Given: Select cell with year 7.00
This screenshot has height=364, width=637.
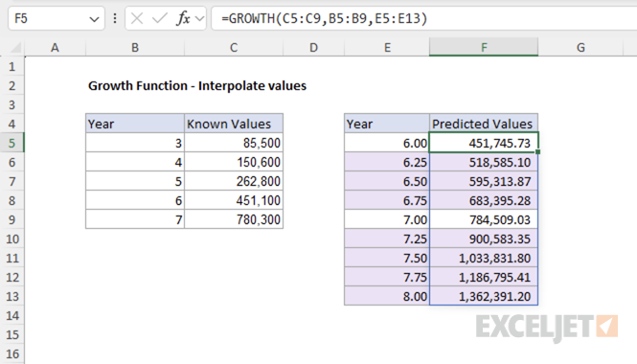Looking at the screenshot, I should pyautogui.click(x=387, y=219).
